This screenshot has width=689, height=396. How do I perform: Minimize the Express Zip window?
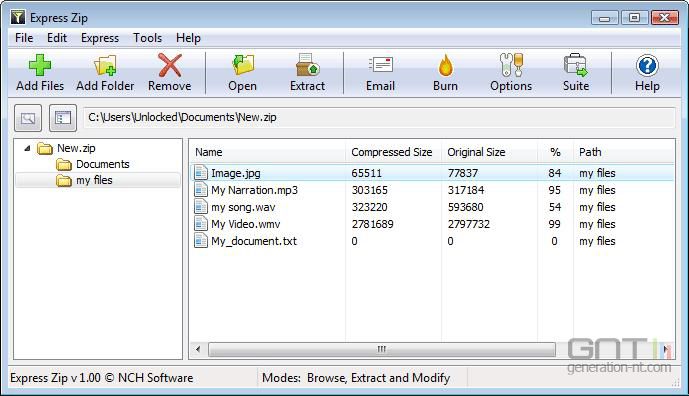[605, 18]
